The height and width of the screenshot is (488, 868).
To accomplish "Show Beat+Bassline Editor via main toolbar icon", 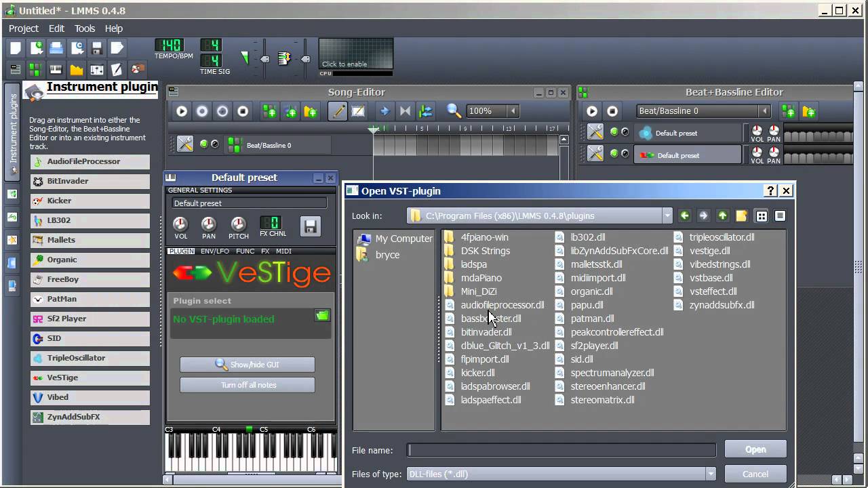I will pyautogui.click(x=36, y=69).
